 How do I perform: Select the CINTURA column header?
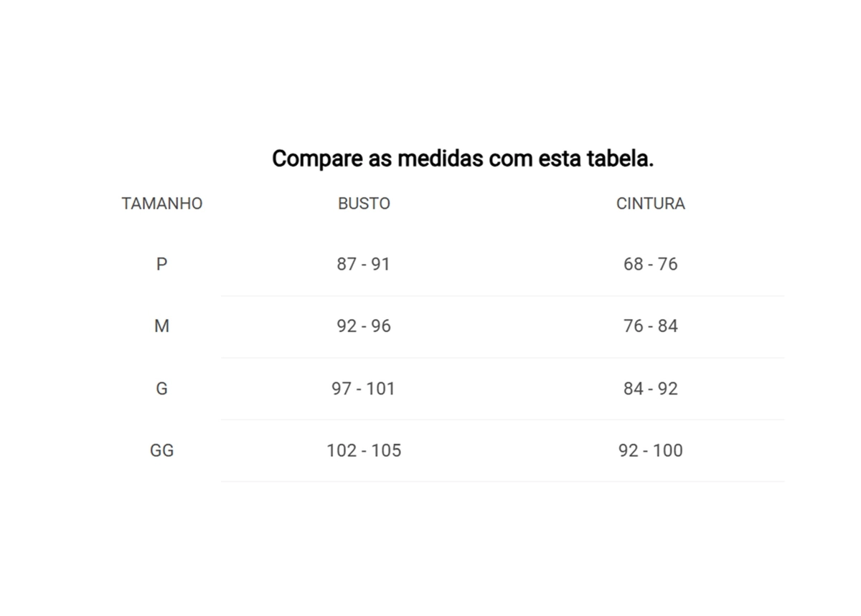point(651,204)
